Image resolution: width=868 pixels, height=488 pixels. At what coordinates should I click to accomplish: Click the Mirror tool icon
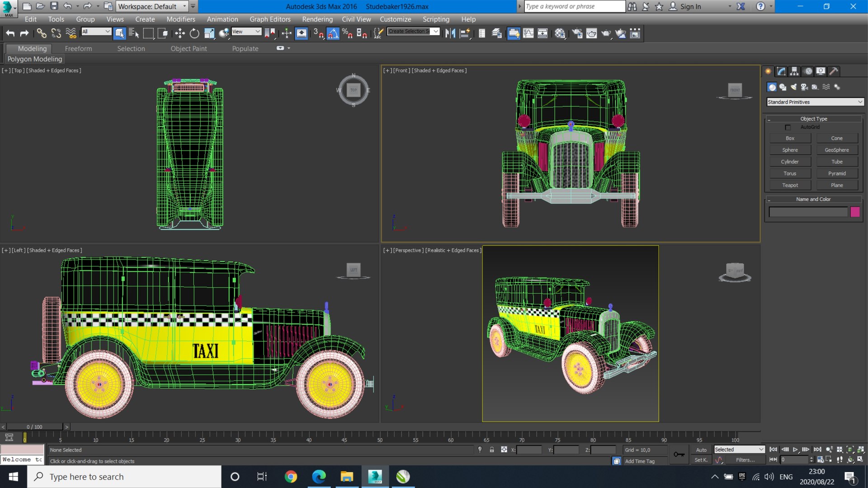pos(450,33)
